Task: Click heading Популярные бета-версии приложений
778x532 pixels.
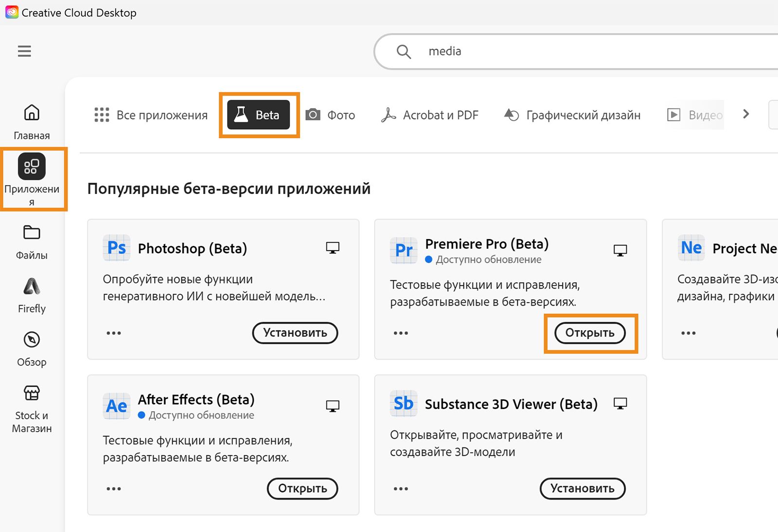Action: tap(229, 189)
